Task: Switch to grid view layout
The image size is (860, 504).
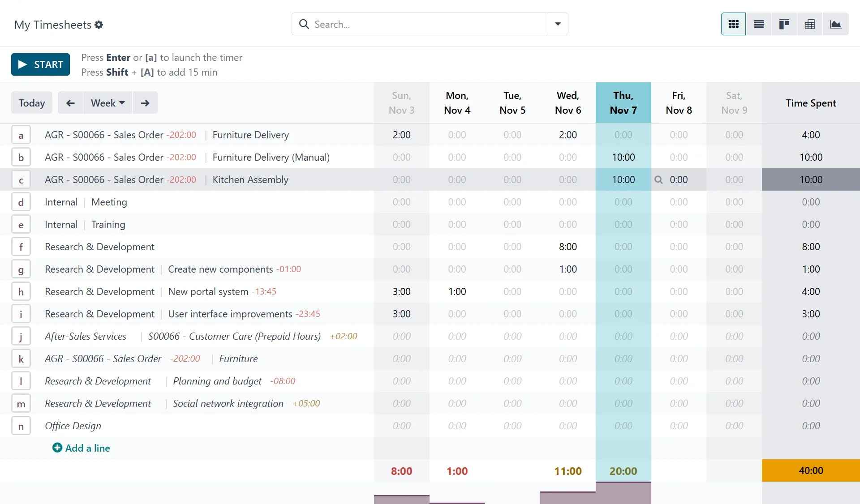Action: coord(733,25)
